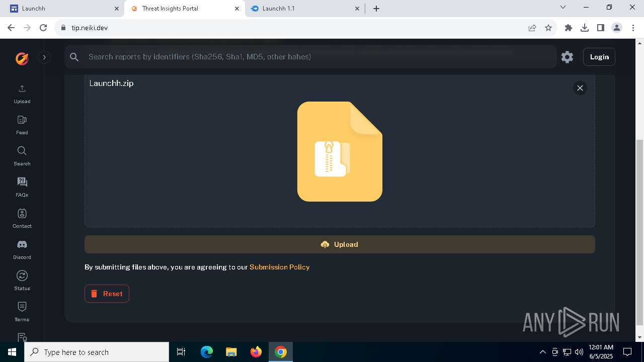The height and width of the screenshot is (362, 644).
Task: Open the Windows Start menu
Action: pos(12,352)
